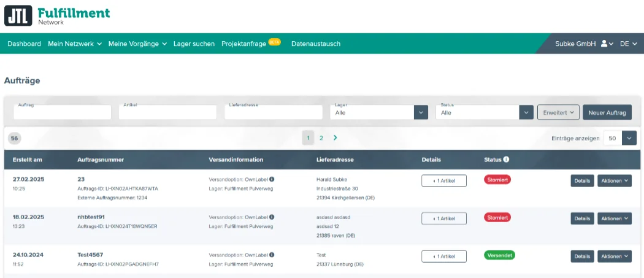
Task: Focus the Auftrag search input field
Action: pyautogui.click(x=62, y=114)
